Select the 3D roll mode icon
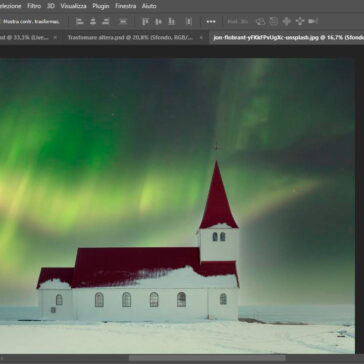364x364 pixels. click(274, 22)
